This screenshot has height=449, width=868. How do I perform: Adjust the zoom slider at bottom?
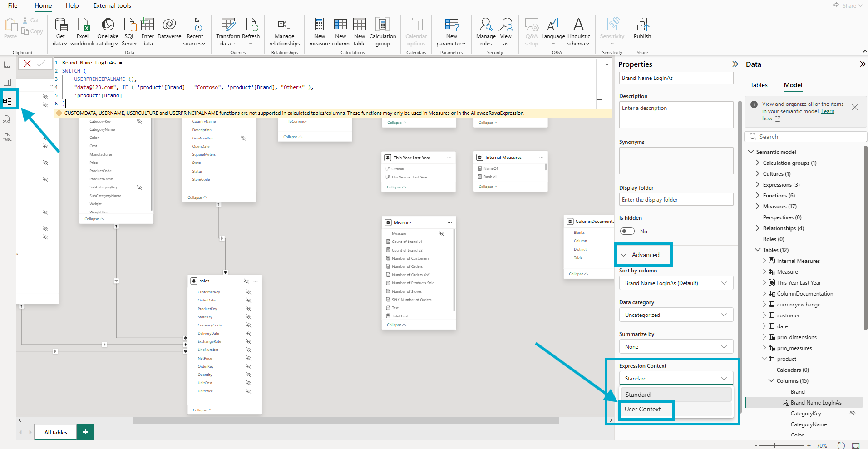coord(775,445)
